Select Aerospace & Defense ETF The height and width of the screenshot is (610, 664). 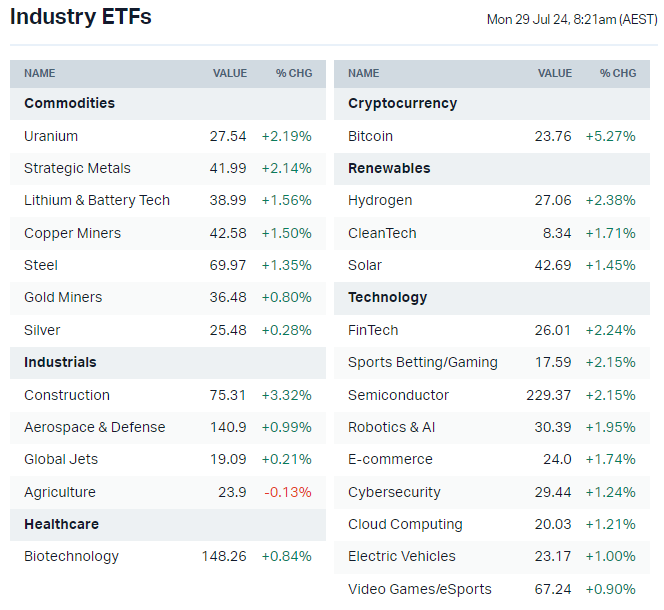(95, 427)
